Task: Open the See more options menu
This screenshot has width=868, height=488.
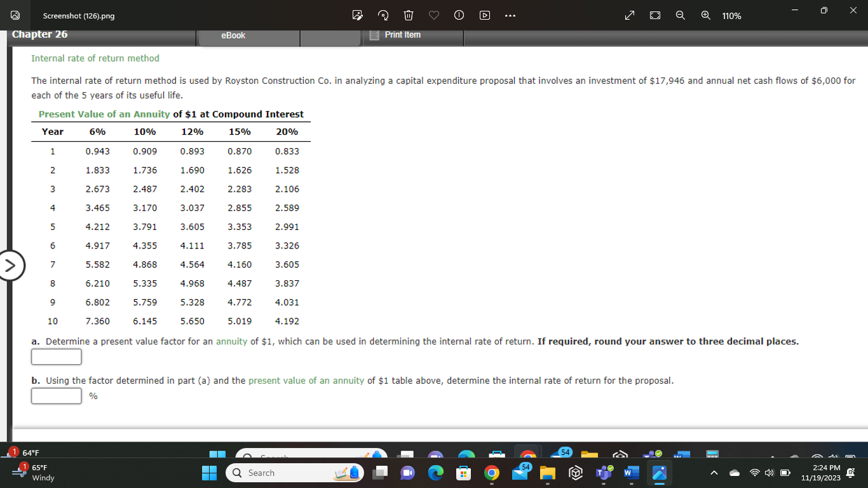Action: click(x=510, y=15)
